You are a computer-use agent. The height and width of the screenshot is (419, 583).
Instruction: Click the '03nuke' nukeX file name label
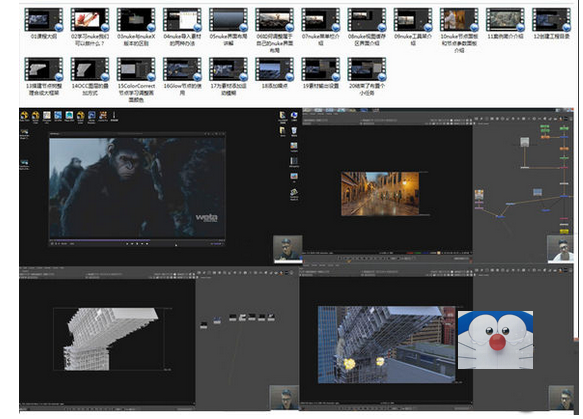(136, 40)
